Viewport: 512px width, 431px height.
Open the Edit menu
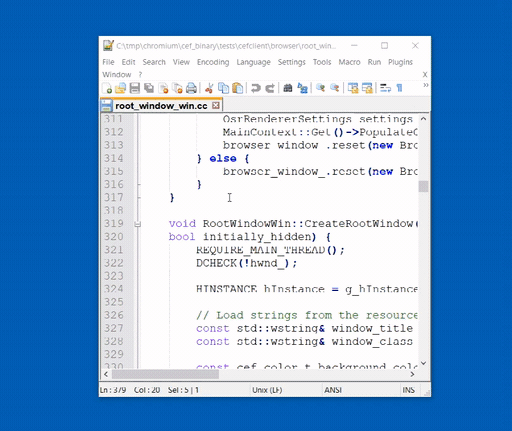click(x=128, y=62)
